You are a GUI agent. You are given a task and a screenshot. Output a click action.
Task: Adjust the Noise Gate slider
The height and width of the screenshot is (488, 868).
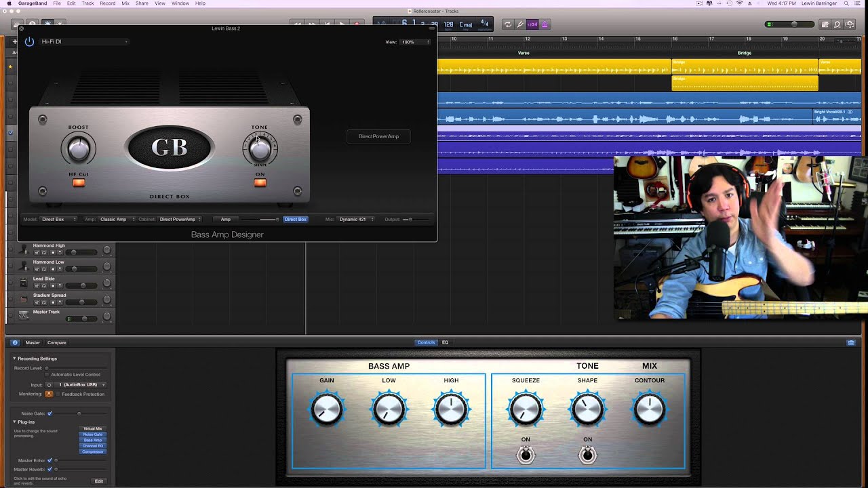pos(79,413)
